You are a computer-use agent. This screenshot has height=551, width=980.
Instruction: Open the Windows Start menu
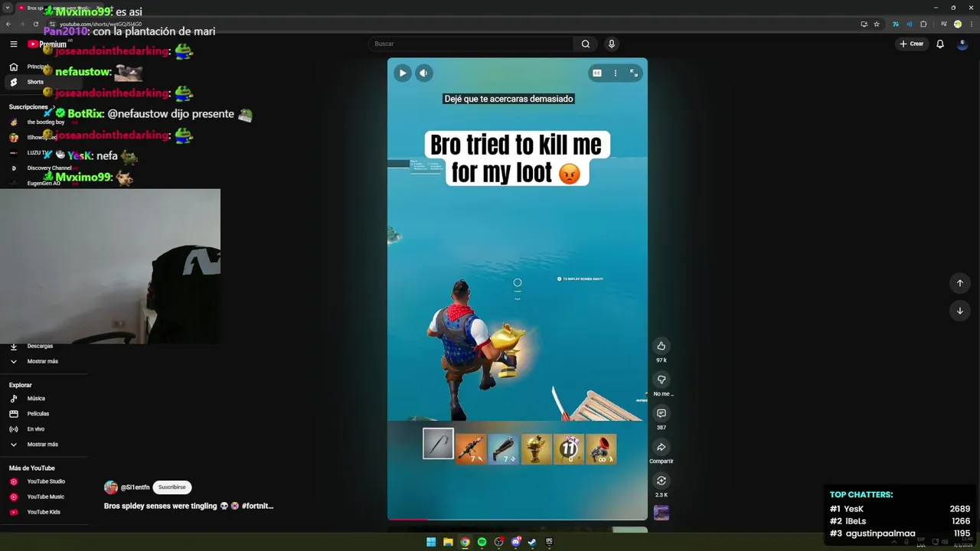[x=431, y=542]
